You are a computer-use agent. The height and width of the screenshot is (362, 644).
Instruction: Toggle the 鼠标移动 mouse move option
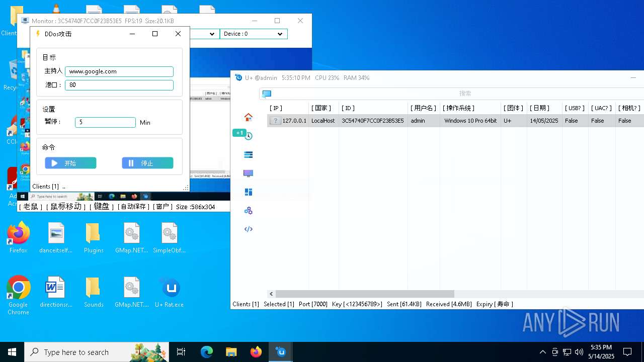(x=66, y=207)
